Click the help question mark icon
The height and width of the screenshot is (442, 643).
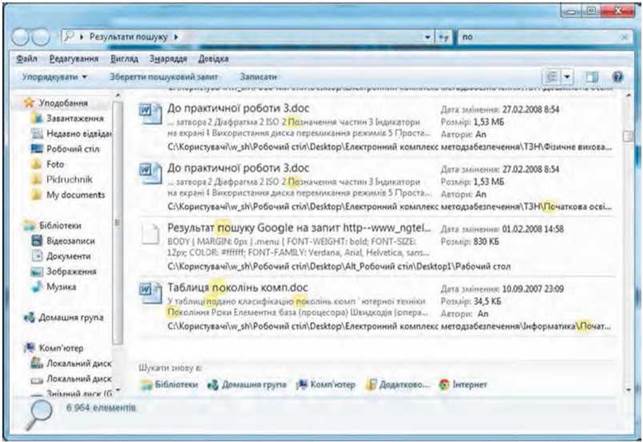coord(618,77)
